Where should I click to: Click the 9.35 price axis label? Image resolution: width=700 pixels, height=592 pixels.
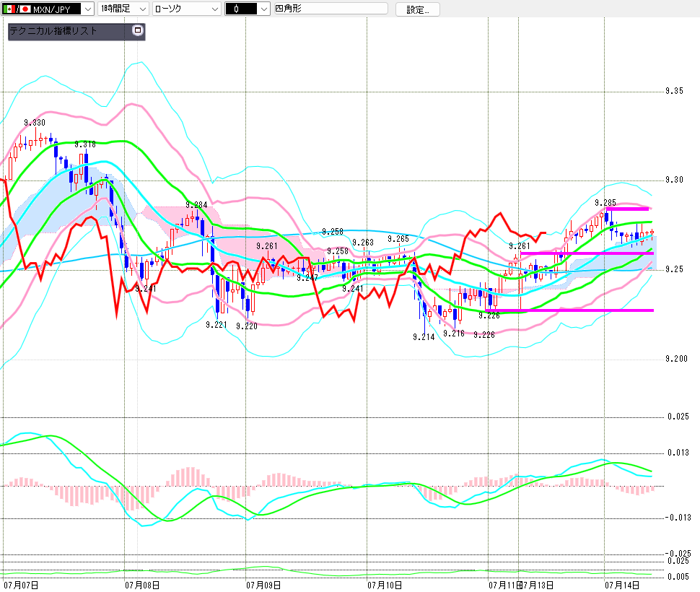tap(674, 91)
